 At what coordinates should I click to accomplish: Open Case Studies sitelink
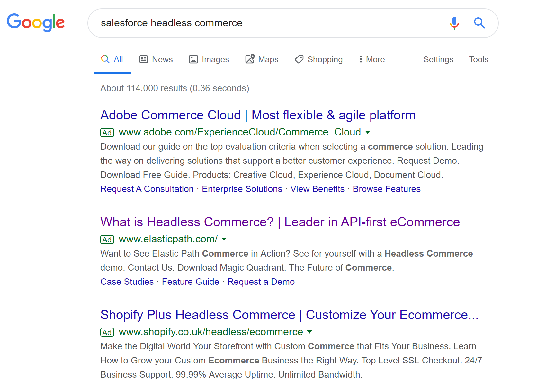point(127,282)
